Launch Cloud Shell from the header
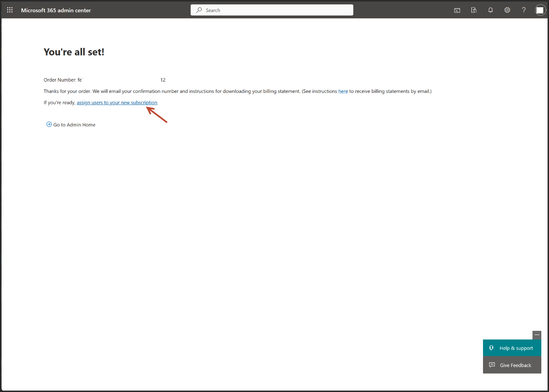Viewport: 549px width, 392px height. pos(457,10)
